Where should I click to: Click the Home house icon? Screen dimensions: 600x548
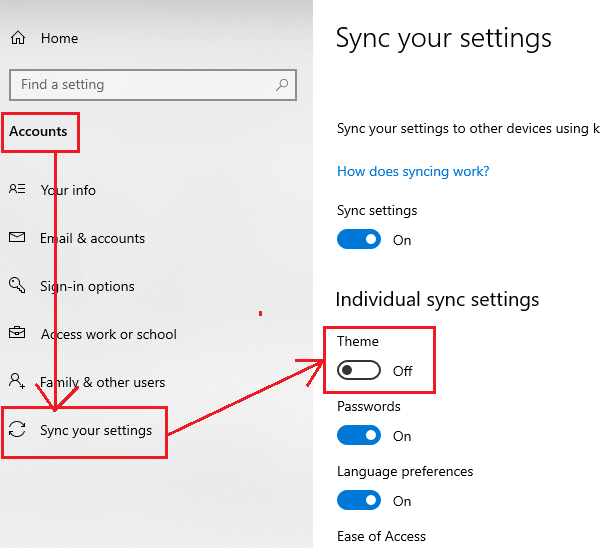[18, 38]
